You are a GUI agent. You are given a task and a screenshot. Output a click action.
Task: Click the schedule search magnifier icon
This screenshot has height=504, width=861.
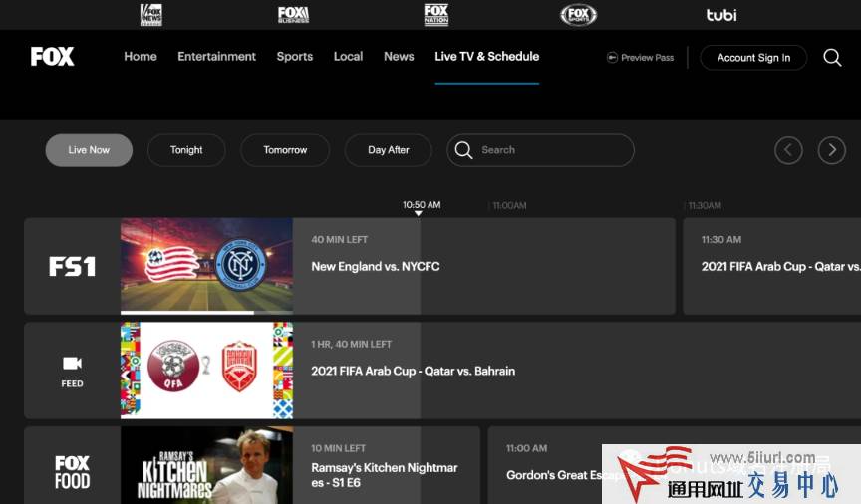[x=463, y=149]
